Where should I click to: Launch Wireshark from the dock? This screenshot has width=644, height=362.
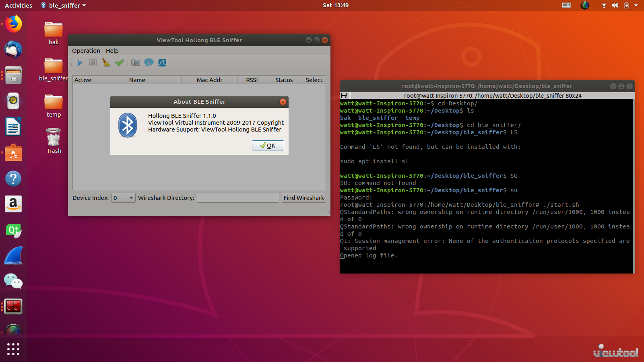pyautogui.click(x=13, y=256)
